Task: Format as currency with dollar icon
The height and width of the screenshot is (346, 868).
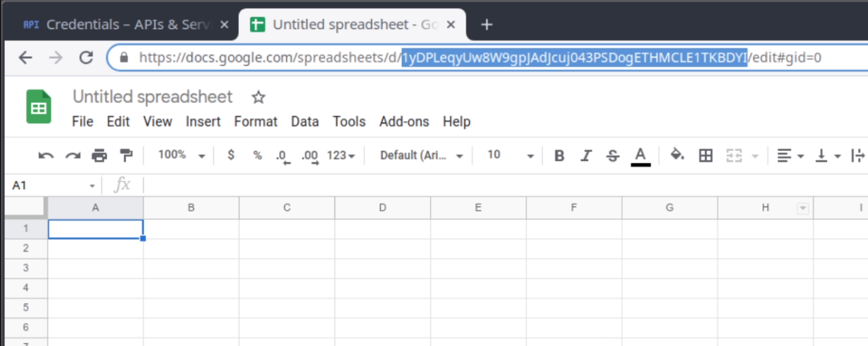Action: click(231, 155)
